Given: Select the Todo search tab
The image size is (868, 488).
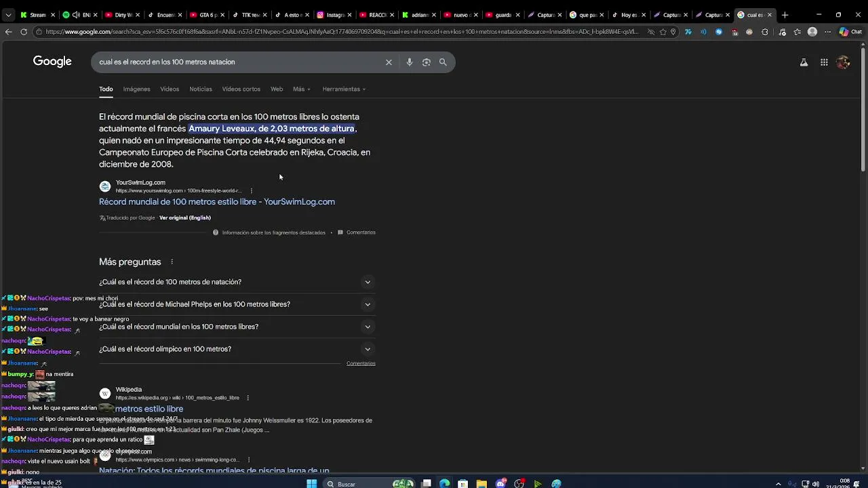Looking at the screenshot, I should (x=106, y=89).
